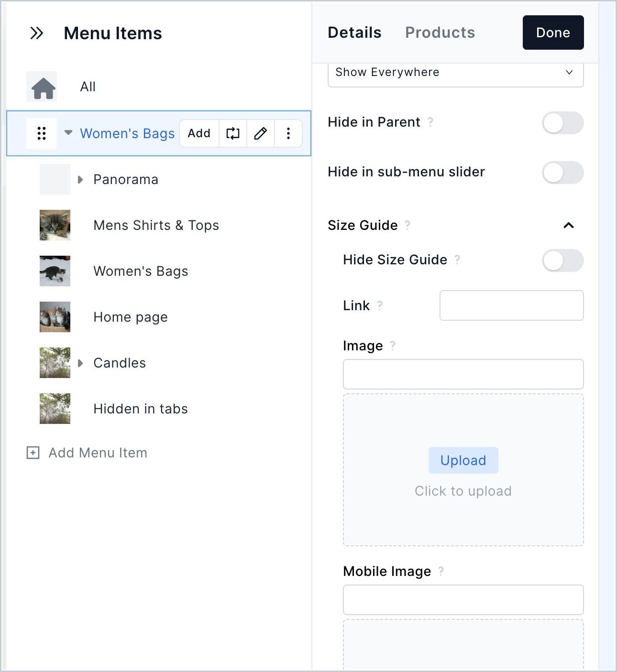Select the All menu item
617x672 pixels.
coord(88,87)
